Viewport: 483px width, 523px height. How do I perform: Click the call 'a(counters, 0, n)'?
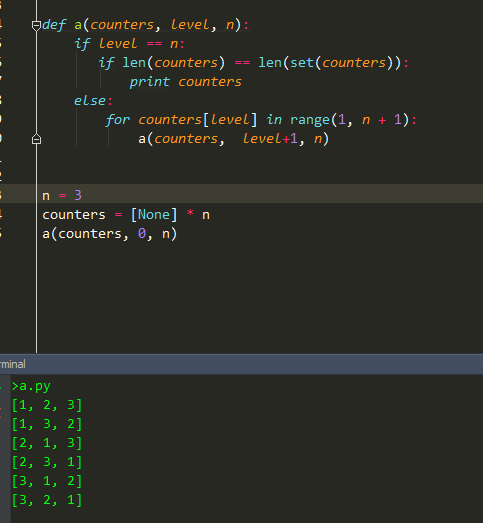110,234
